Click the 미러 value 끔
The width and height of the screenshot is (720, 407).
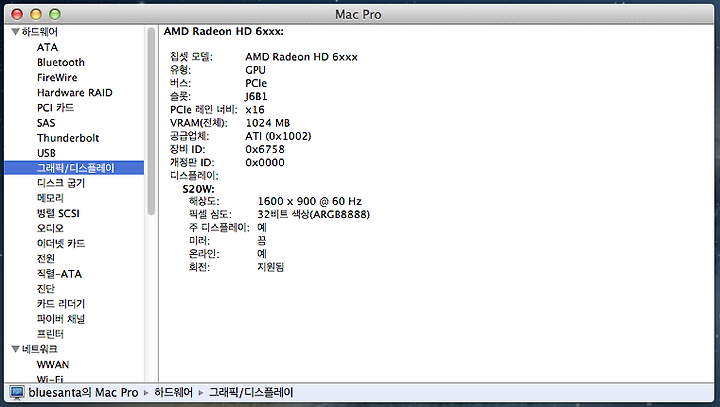click(x=262, y=241)
